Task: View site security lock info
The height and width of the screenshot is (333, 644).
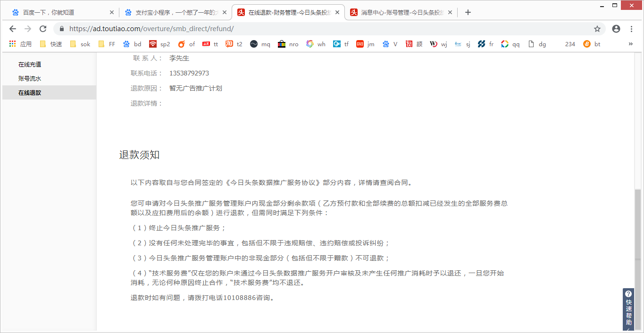Action: (x=61, y=29)
